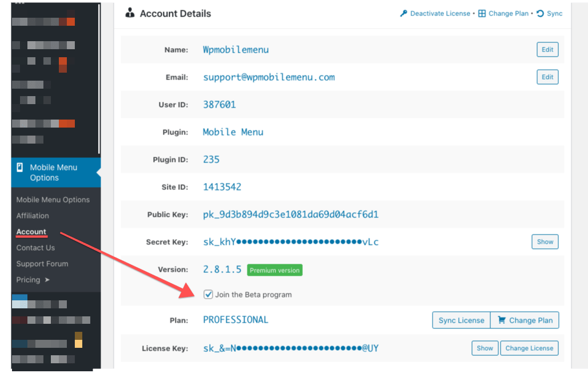588x381 pixels.
Task: Click the masked Secret Key value
Action: tap(291, 242)
